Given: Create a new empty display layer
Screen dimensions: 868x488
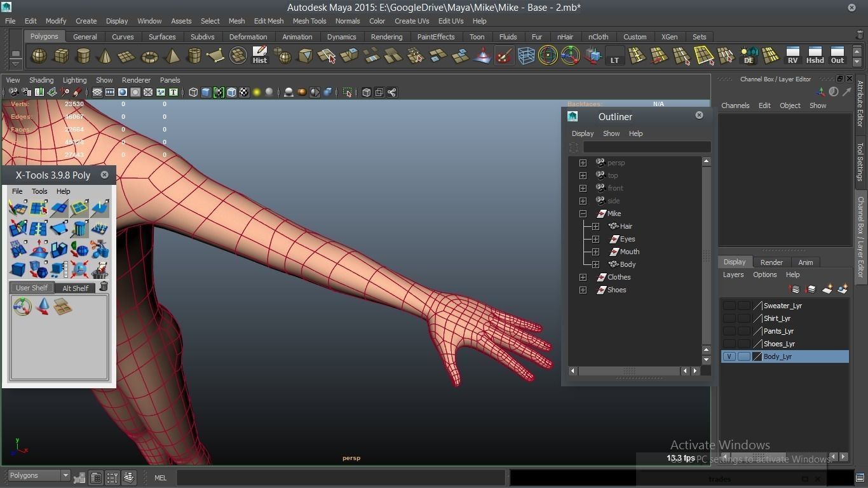Looking at the screenshot, I should click(827, 290).
